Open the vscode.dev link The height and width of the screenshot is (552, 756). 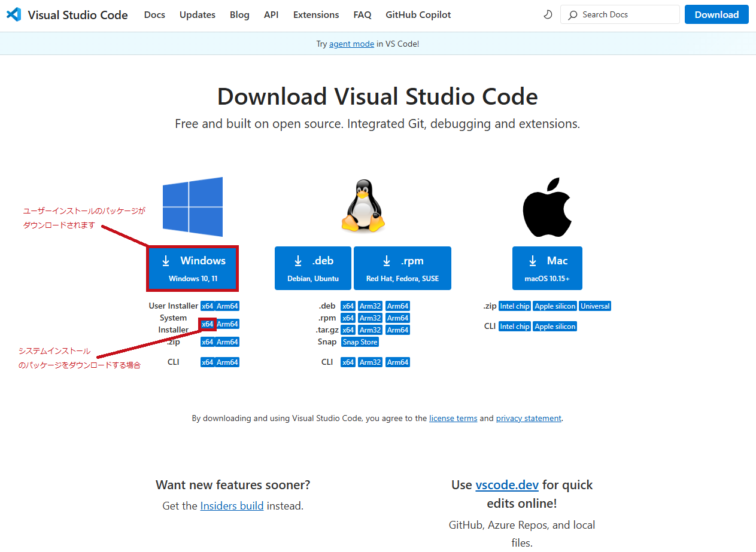click(507, 485)
